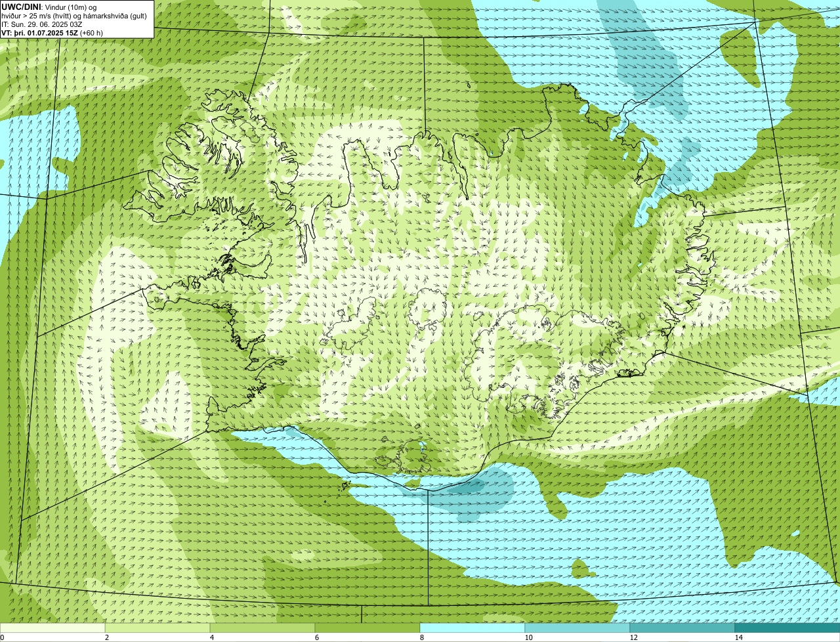Click the 'hviður > 25 m/s (hvítt)' line
The width and height of the screenshot is (840, 642).
pos(74,16)
